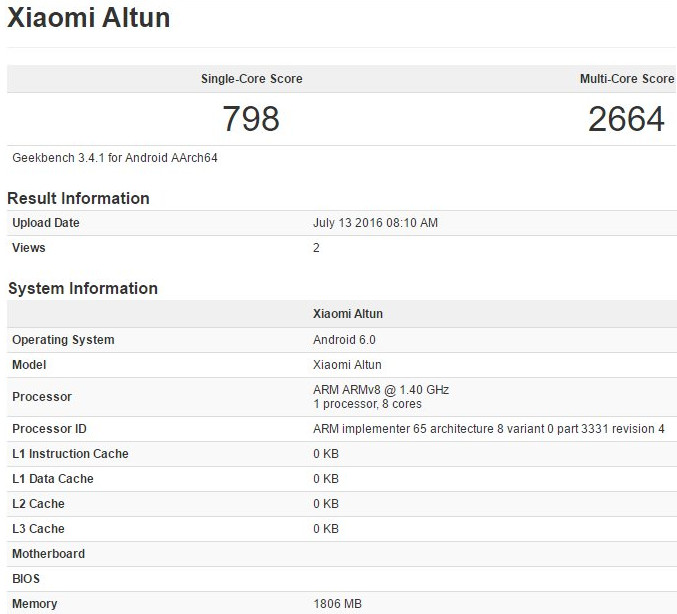
Task: Click the Xiaomi Altun page title
Action: [x=89, y=18]
